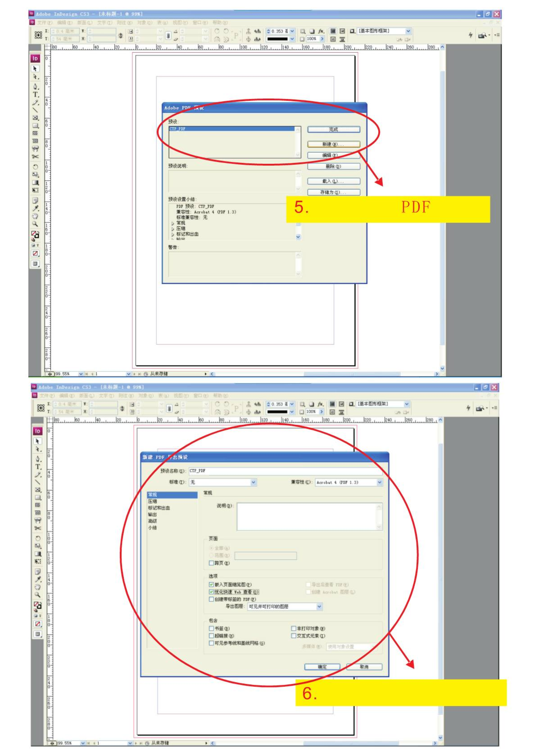Select the Direct Selection tool in upper screenshot toolbox
535x756 pixels.
point(35,77)
